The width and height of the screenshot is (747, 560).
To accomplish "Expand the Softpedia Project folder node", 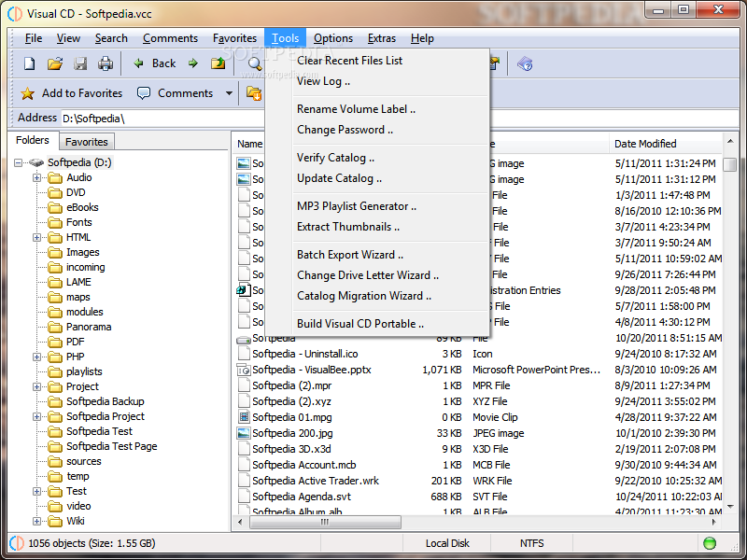I will click(x=36, y=416).
